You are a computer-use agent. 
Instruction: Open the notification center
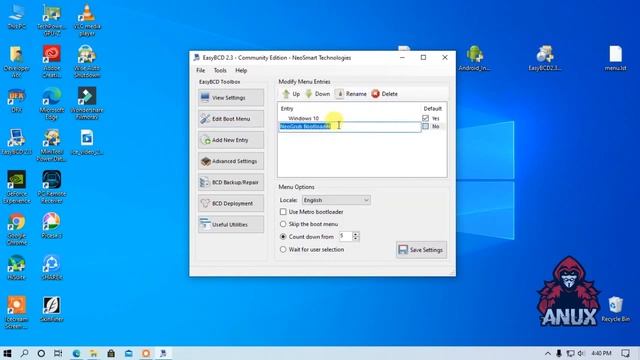click(x=625, y=353)
